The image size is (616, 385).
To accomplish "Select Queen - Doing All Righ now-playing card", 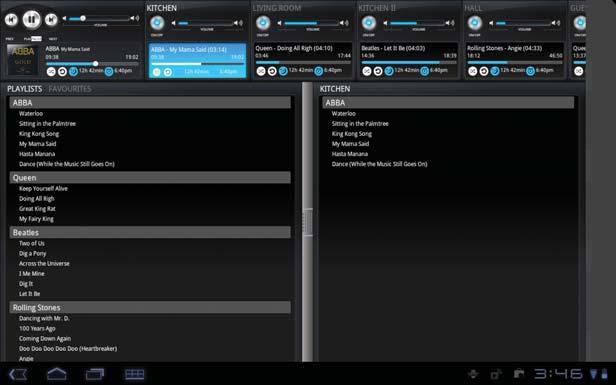I will tap(302, 61).
